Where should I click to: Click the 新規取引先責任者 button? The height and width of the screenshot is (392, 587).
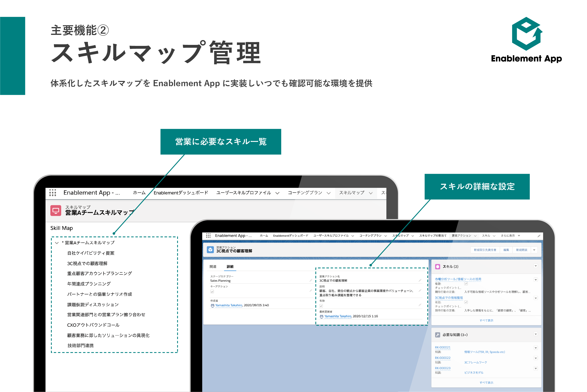[485, 250]
